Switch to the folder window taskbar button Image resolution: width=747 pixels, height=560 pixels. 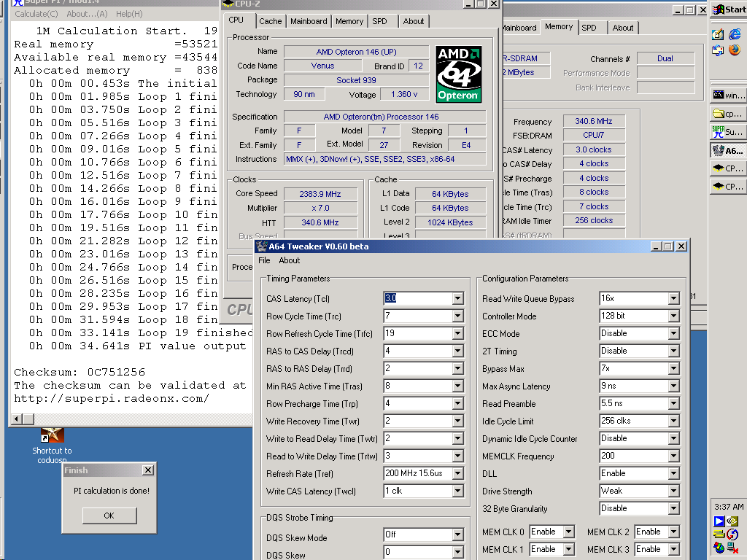(x=729, y=114)
